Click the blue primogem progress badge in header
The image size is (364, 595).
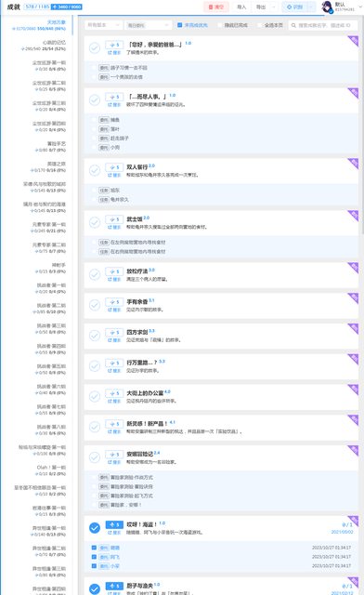tap(67, 7)
